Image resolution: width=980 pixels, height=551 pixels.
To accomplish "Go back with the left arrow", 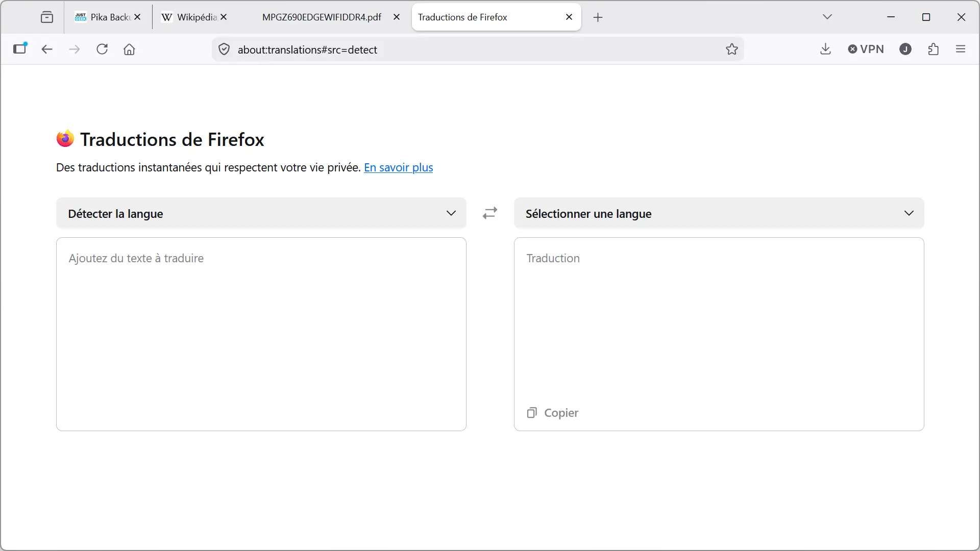I will pyautogui.click(x=47, y=49).
